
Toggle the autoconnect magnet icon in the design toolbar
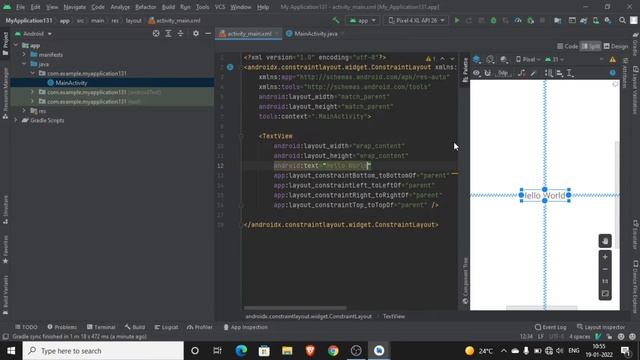point(487,73)
